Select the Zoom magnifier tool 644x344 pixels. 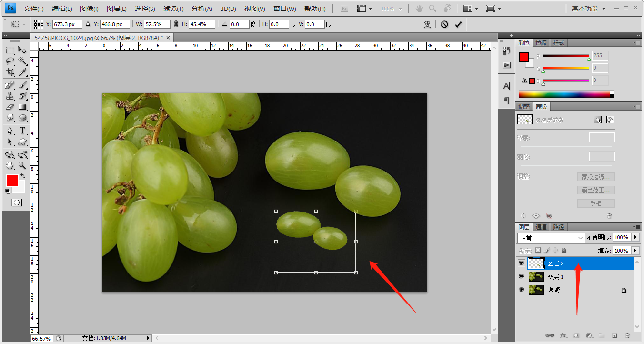tap(22, 166)
